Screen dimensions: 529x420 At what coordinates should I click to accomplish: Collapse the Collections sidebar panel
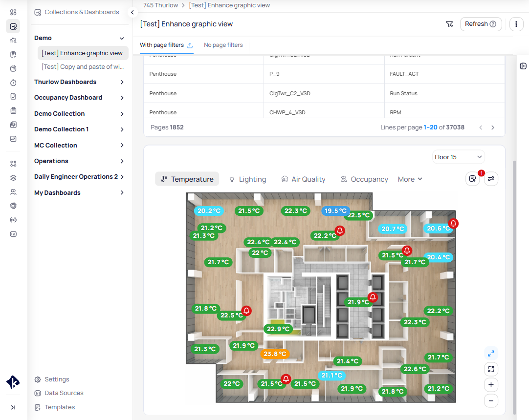pos(132,12)
